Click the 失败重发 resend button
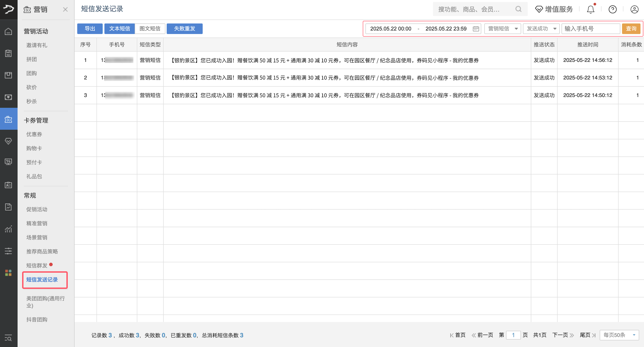The width and height of the screenshot is (644, 347). click(185, 29)
